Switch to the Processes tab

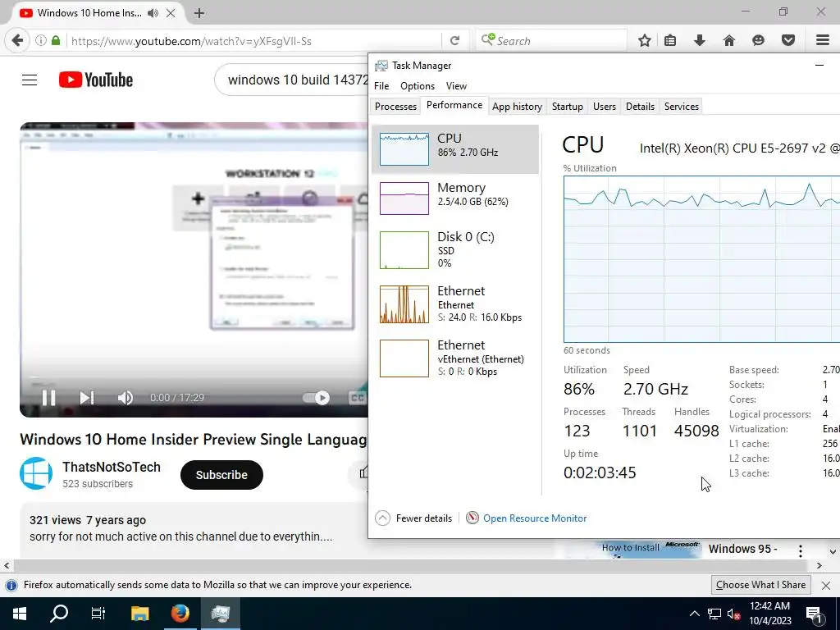tap(395, 106)
